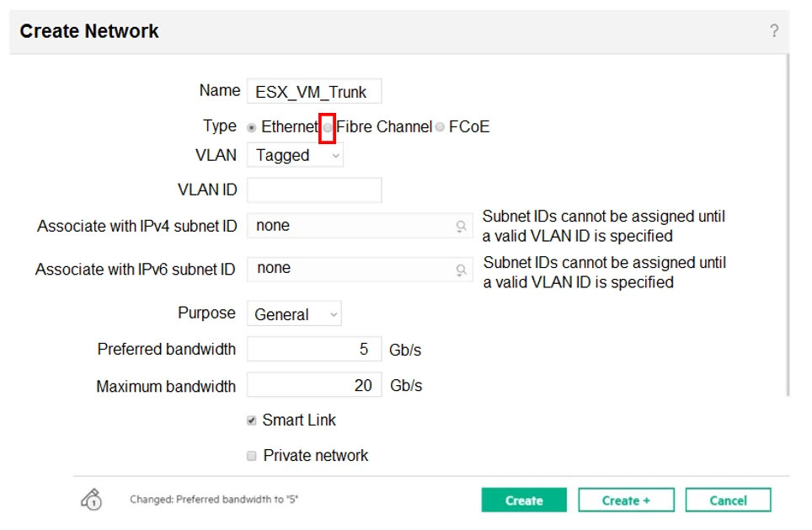Click the VLAN ID input field
Viewport: 812px width, 530px height.
(x=314, y=190)
